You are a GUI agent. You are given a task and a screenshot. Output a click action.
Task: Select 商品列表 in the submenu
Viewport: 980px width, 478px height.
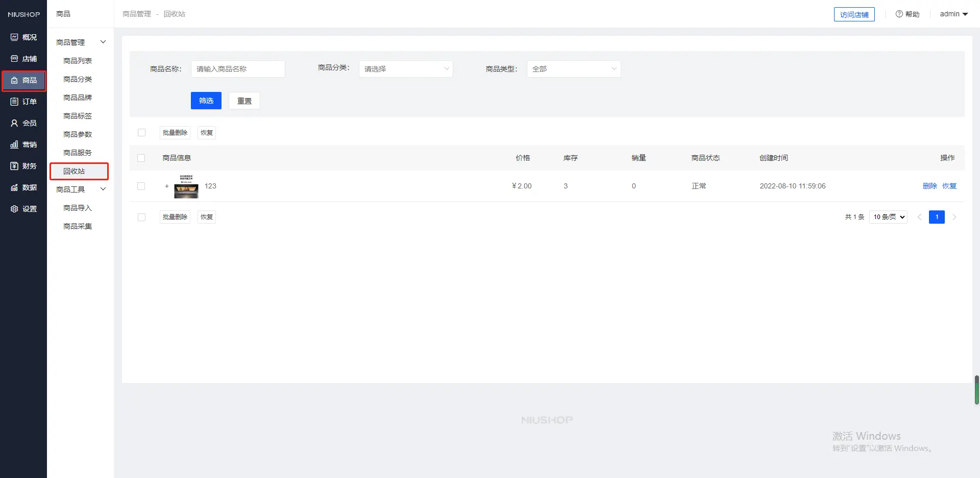tap(78, 61)
